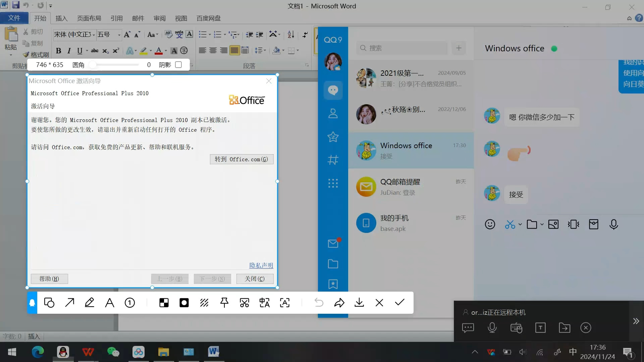Open emoji picker in QQ chat

click(x=490, y=224)
